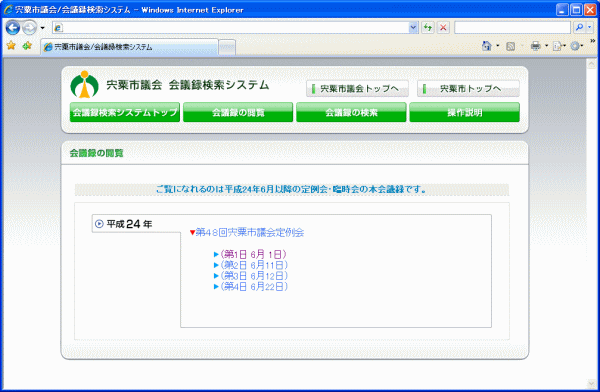The image size is (600, 392).
Task: Open the (第3日 6月12日) link
Action: 254,276
